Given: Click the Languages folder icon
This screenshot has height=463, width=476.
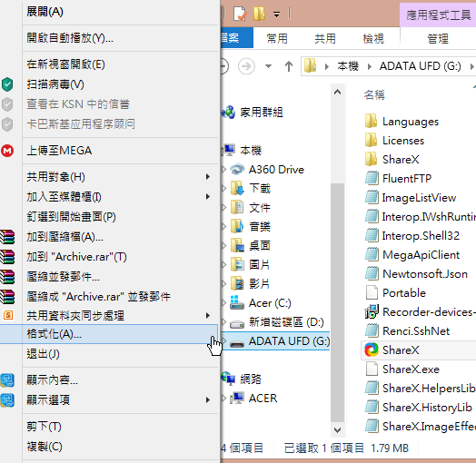Looking at the screenshot, I should [371, 122].
